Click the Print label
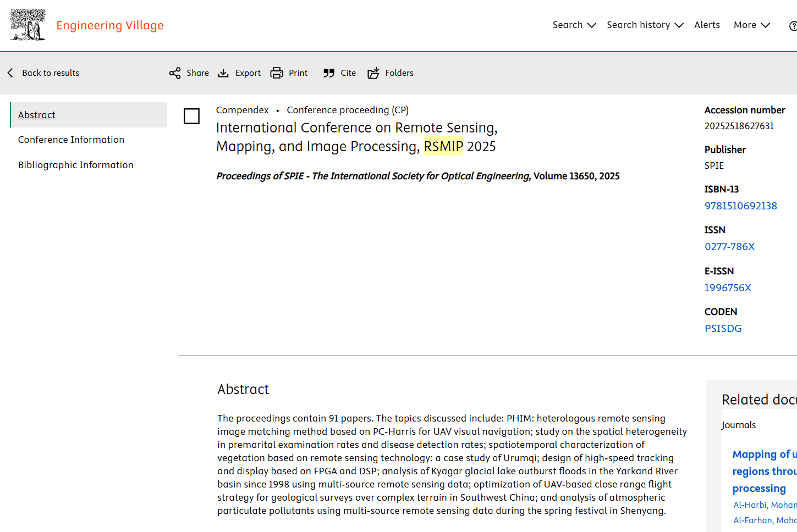This screenshot has width=797, height=532. tap(298, 73)
